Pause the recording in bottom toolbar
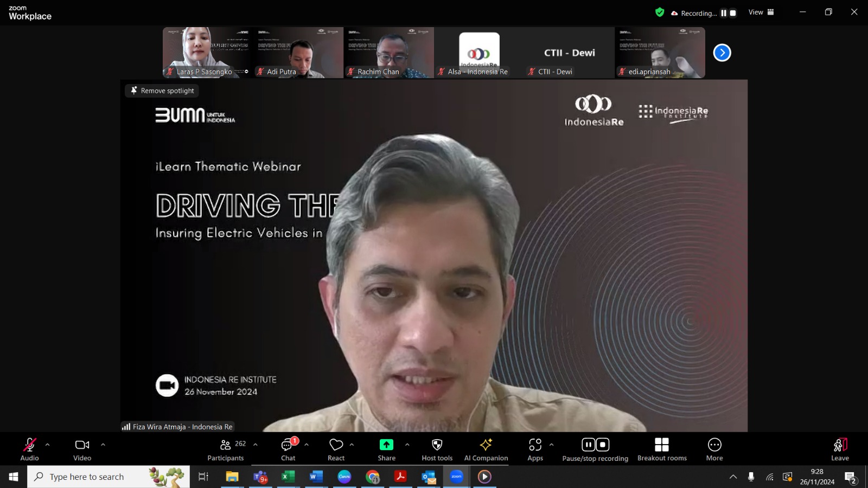 point(589,445)
